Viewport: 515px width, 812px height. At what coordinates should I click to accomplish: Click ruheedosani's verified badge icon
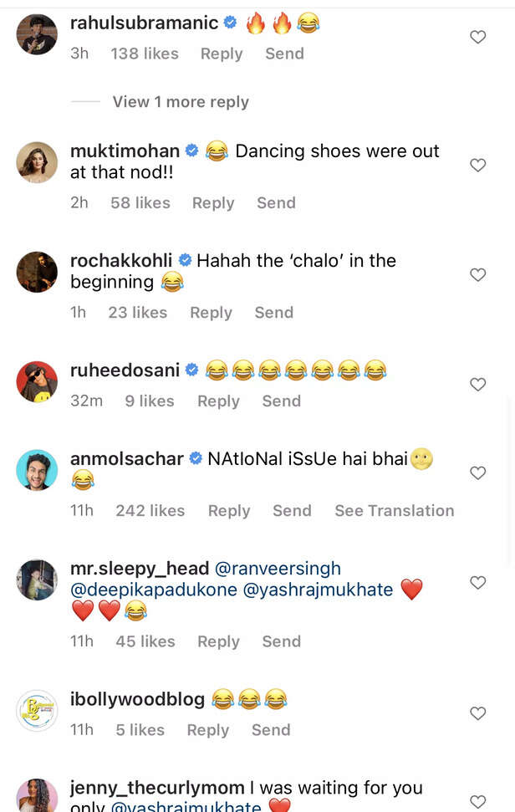pyautogui.click(x=192, y=370)
